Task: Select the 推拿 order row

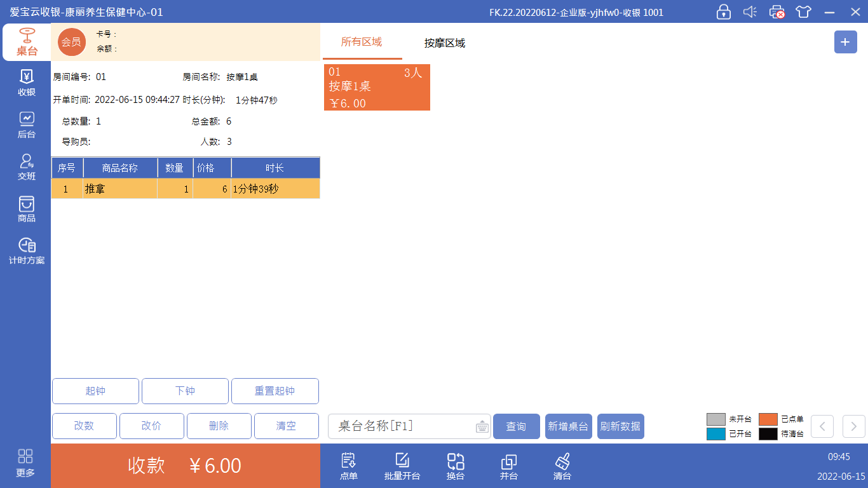Action: [x=186, y=189]
